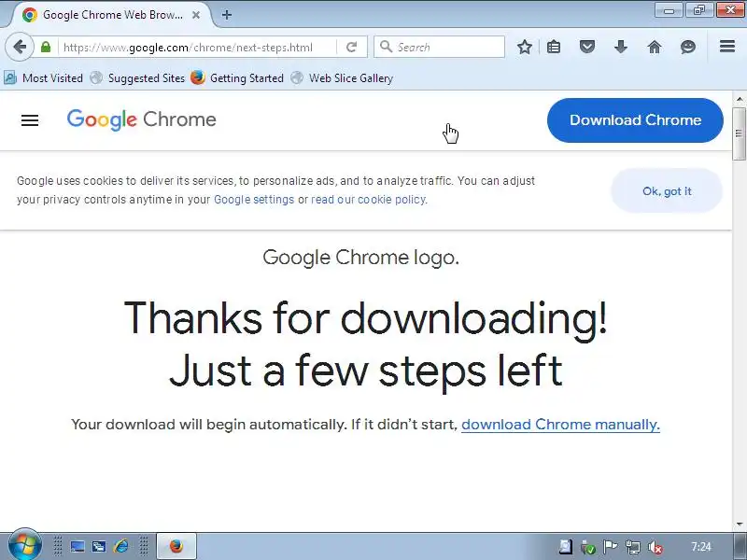Open the Hello chat smiley icon

tap(688, 47)
